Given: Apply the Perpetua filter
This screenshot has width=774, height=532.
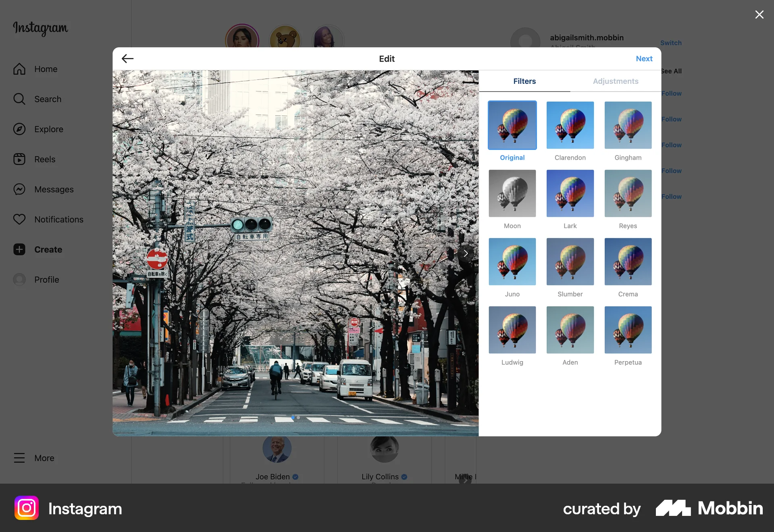Looking at the screenshot, I should (628, 330).
